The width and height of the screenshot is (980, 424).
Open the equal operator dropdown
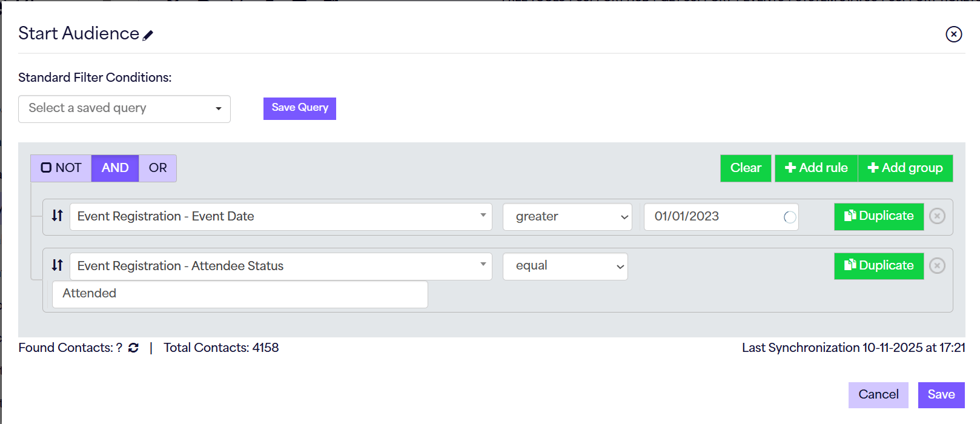pos(564,266)
